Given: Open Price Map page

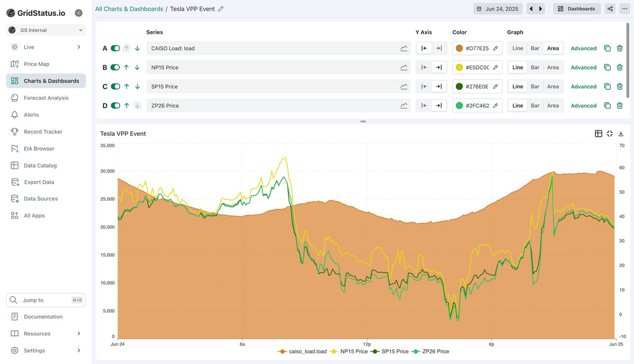Looking at the screenshot, I should pyautogui.click(x=46, y=64).
